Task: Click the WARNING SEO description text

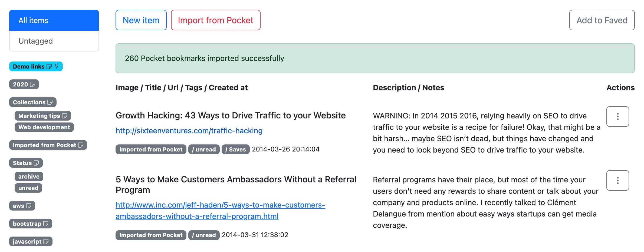Action: coord(487,133)
